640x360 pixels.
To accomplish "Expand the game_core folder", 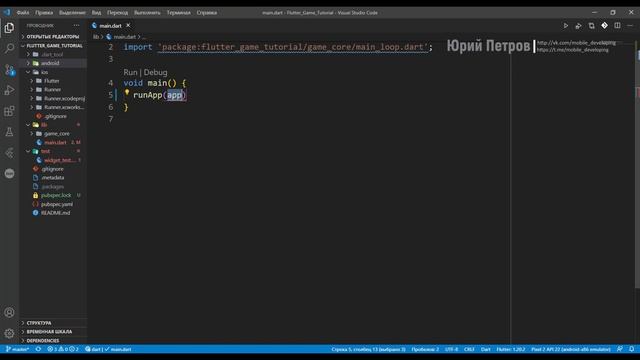I will 53,134.
